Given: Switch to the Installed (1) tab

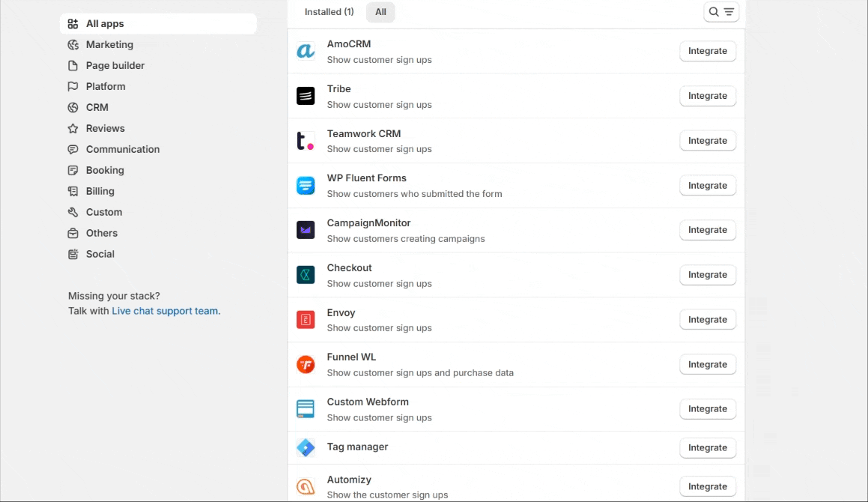Looking at the screenshot, I should (329, 12).
